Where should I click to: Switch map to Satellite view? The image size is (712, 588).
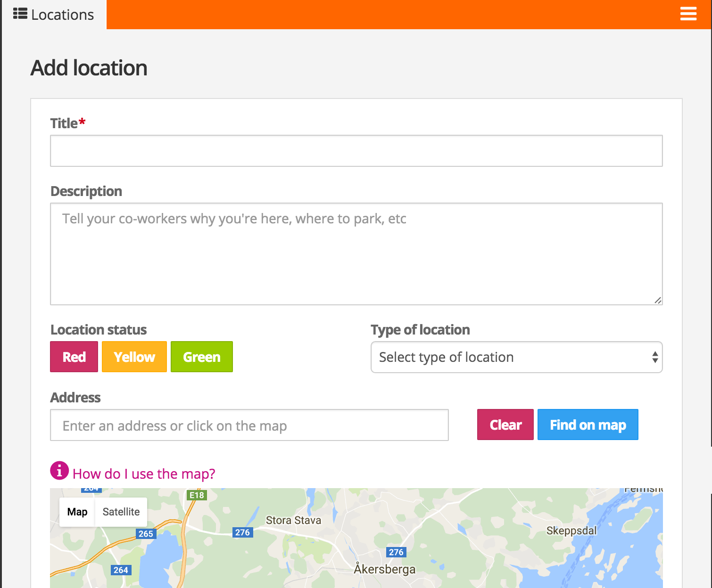pyautogui.click(x=121, y=512)
